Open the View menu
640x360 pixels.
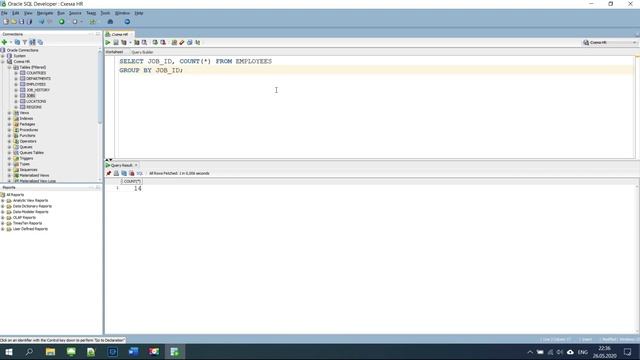[28, 13]
